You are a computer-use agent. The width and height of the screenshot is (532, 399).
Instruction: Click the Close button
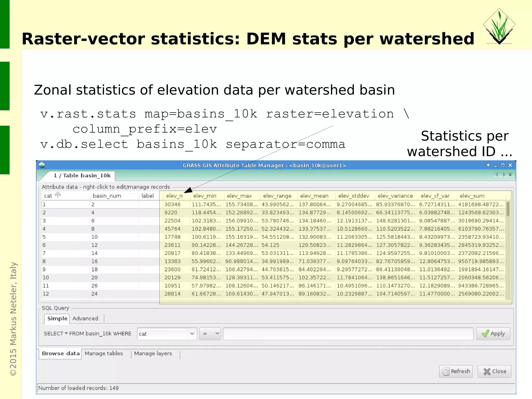494,371
